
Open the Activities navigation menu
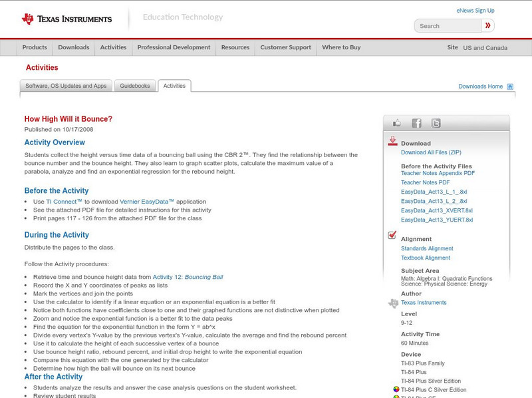(113, 47)
